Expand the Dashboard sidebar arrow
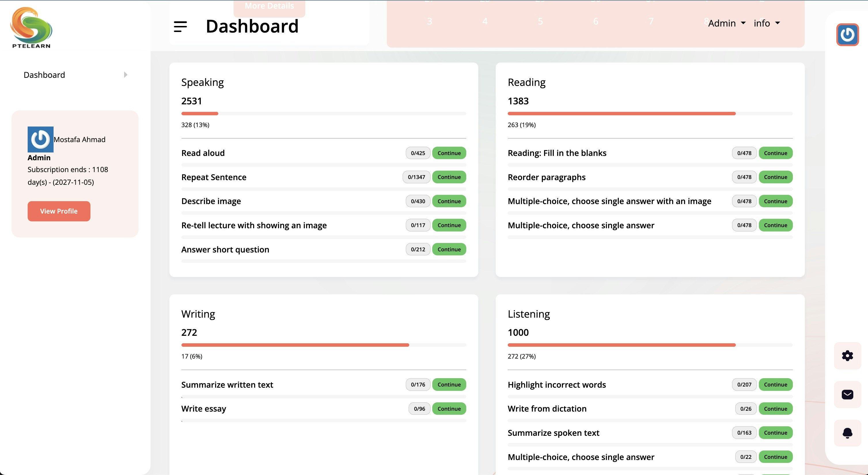The height and width of the screenshot is (475, 868). tap(126, 75)
